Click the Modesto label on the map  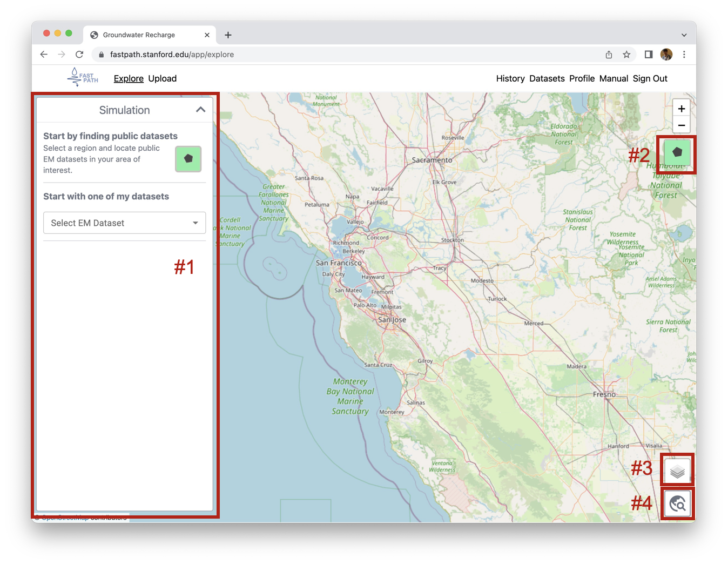[x=482, y=280]
